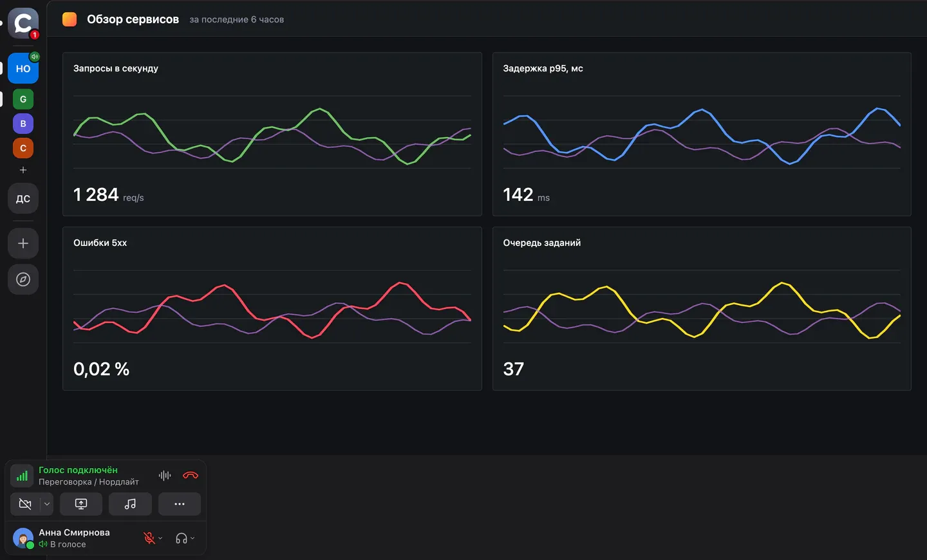Viewport: 927px width, 560px height.
Task: Open the soundboard music note button
Action: click(x=130, y=504)
